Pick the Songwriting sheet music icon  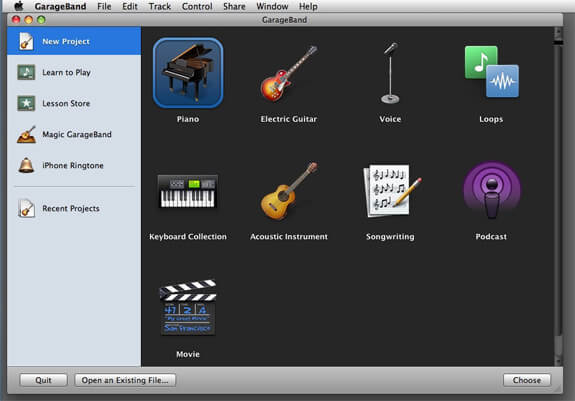point(391,190)
